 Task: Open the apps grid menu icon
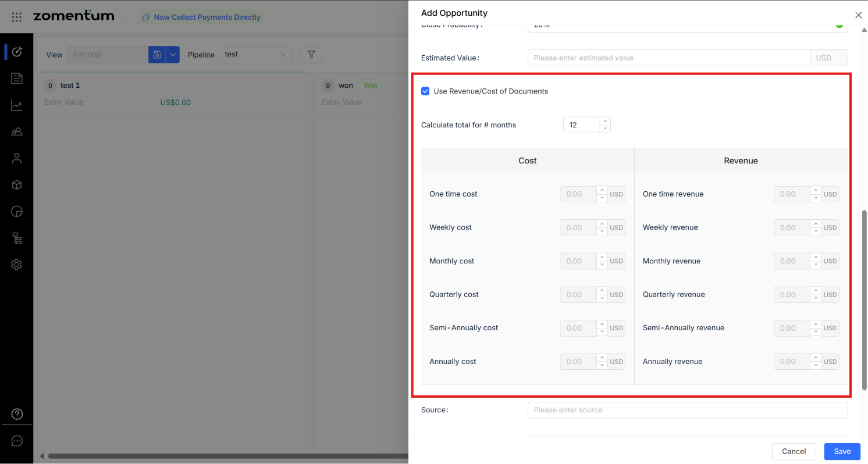17,17
